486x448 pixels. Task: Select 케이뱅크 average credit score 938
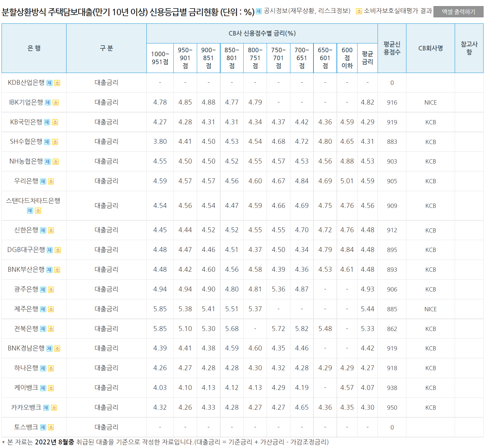coord(392,388)
